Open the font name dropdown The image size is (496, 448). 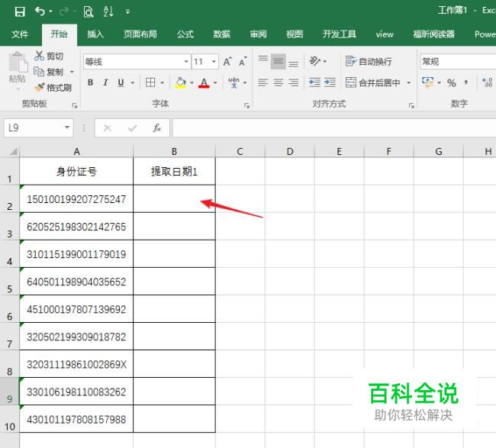[186, 61]
